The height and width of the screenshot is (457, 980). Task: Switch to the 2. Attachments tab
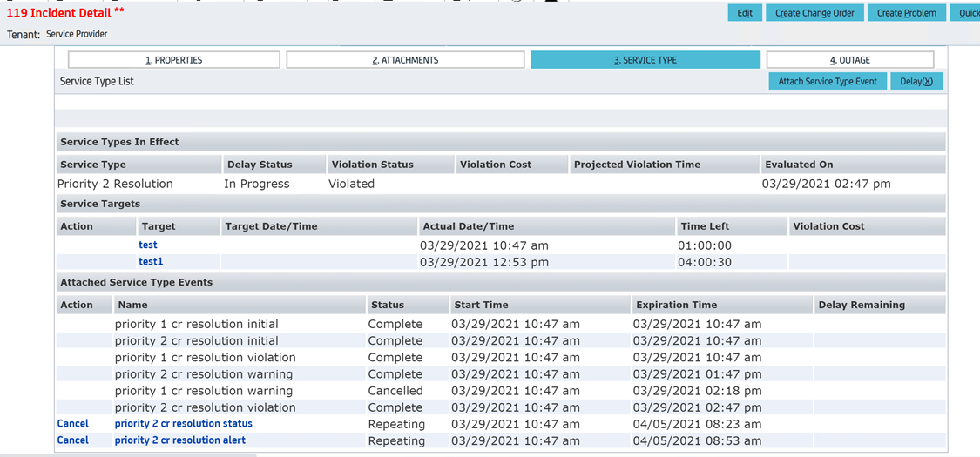(x=405, y=60)
